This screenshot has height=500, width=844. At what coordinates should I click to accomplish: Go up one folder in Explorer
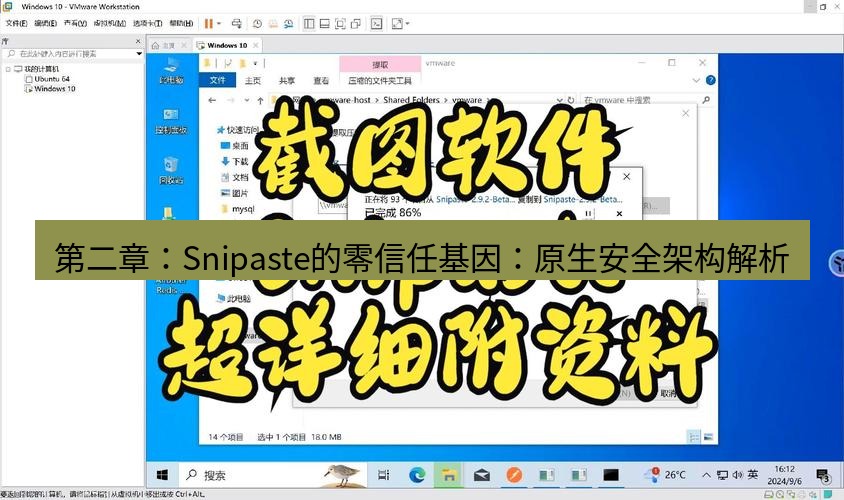(x=260, y=100)
